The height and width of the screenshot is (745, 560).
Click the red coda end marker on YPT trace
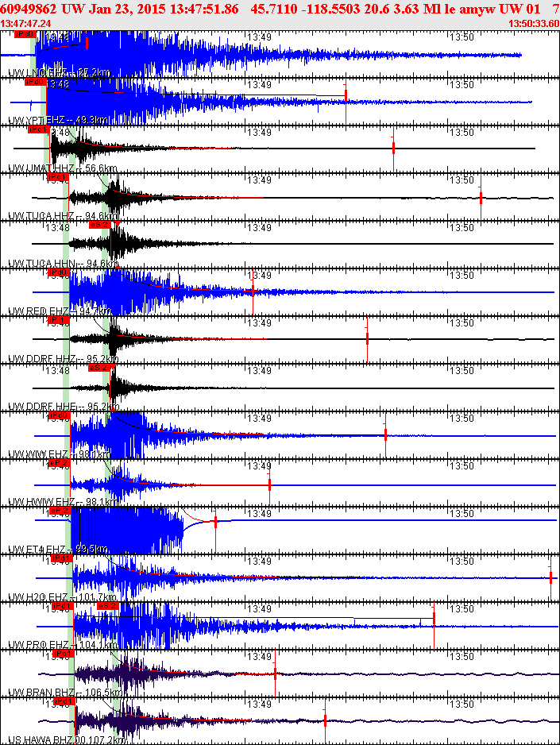[346, 101]
